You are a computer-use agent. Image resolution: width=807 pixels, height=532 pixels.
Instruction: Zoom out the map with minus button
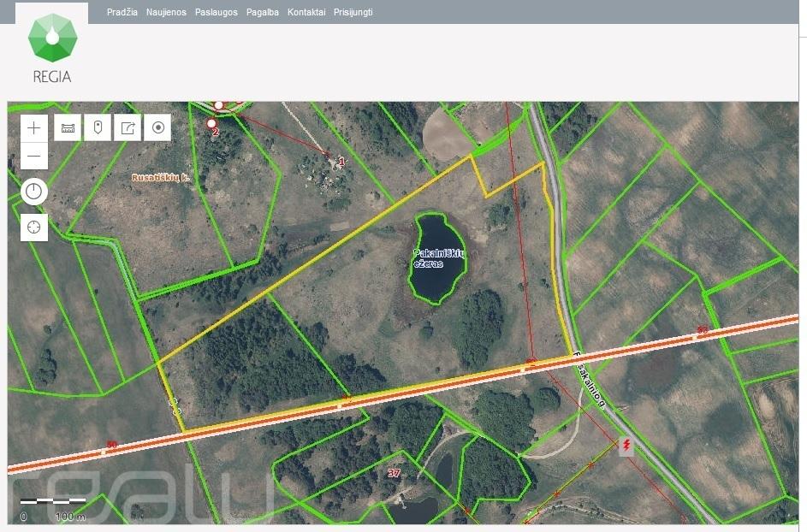(34, 156)
